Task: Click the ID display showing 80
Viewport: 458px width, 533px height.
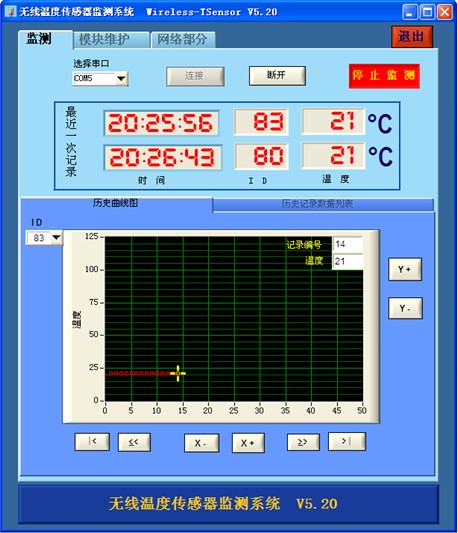Action: (261, 156)
